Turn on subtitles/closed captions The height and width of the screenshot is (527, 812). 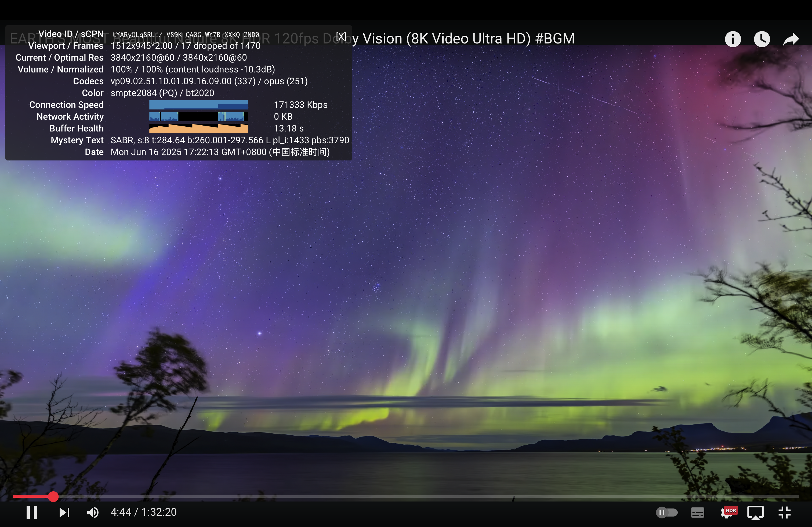pyautogui.click(x=697, y=512)
